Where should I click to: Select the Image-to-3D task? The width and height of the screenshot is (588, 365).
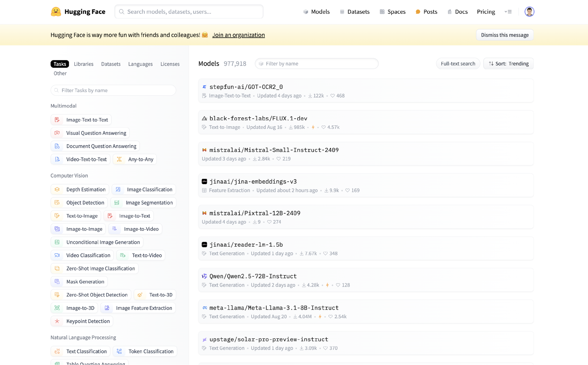click(x=74, y=308)
